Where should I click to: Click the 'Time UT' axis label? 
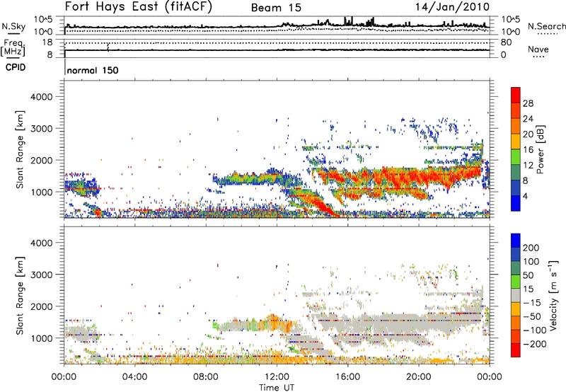pyautogui.click(x=277, y=388)
